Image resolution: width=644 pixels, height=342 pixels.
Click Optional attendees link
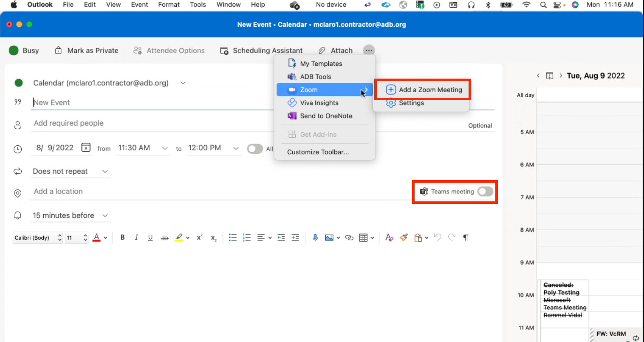point(480,126)
